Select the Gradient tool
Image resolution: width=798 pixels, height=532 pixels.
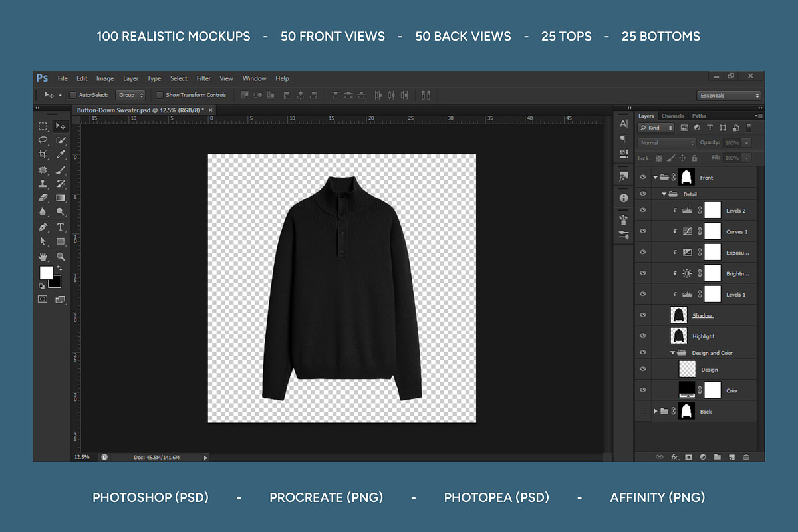[61, 198]
